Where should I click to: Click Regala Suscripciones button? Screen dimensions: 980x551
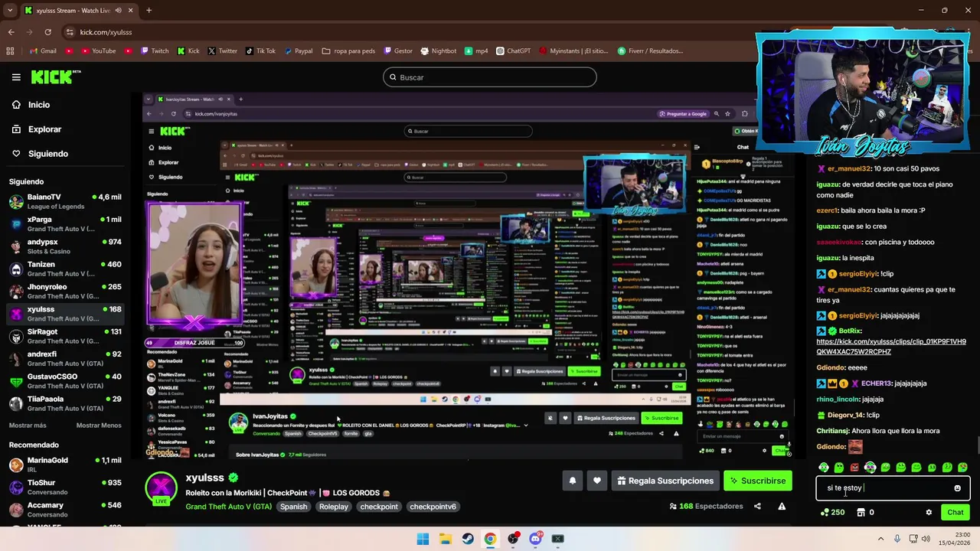665,481
